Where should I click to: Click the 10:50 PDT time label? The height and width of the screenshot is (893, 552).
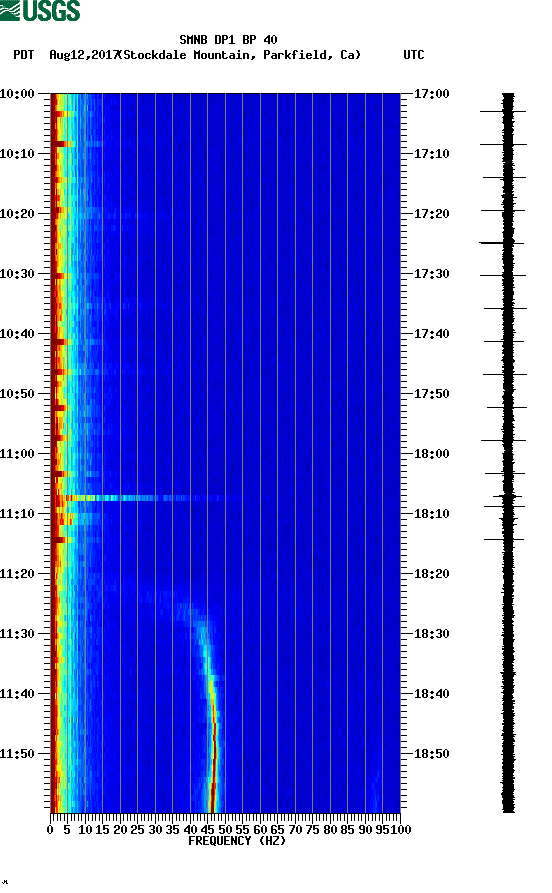coord(17,394)
